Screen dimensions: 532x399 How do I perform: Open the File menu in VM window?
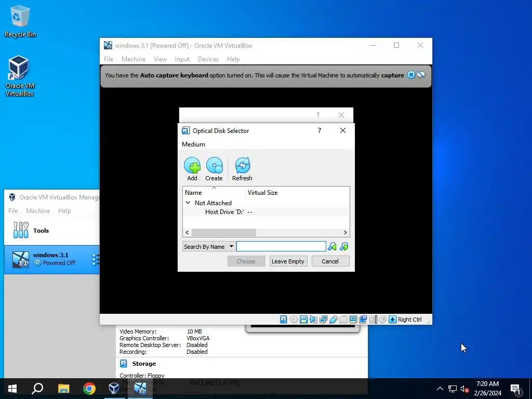pyautogui.click(x=109, y=59)
